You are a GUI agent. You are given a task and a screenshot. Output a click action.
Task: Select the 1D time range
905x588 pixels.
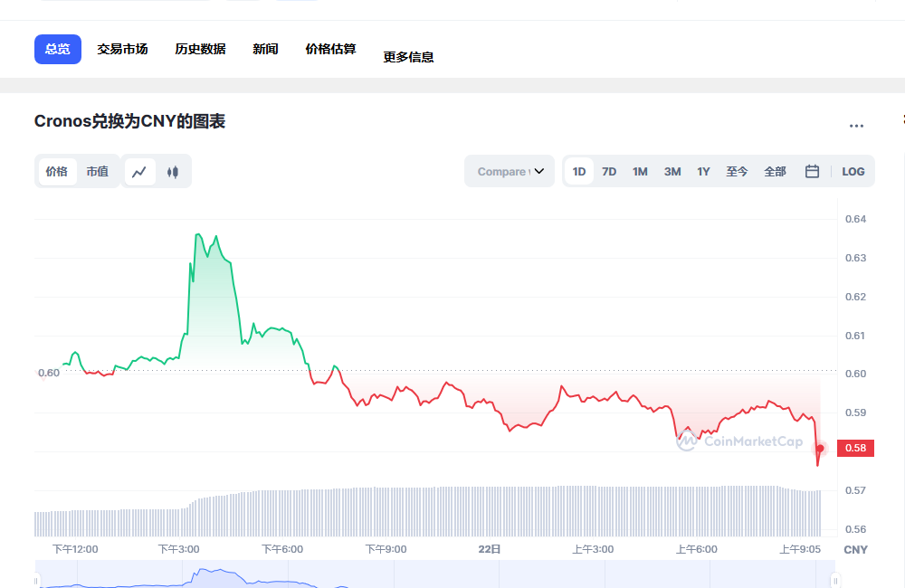tap(579, 171)
